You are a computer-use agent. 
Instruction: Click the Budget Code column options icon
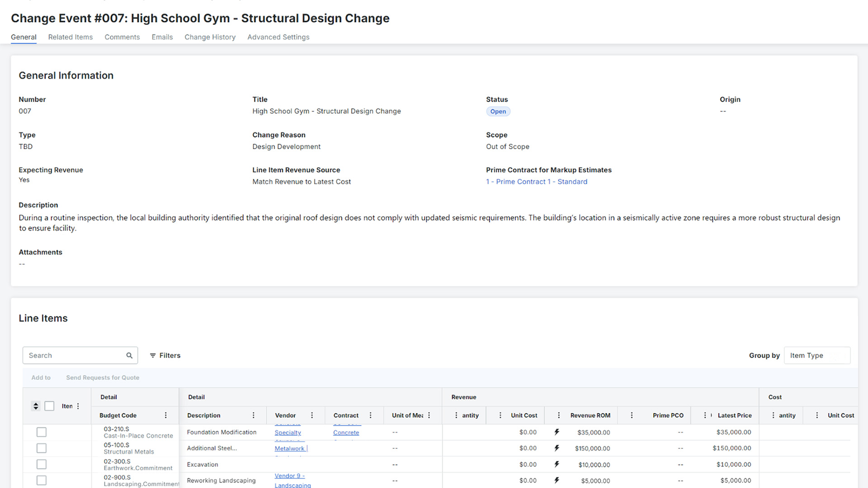pos(166,415)
